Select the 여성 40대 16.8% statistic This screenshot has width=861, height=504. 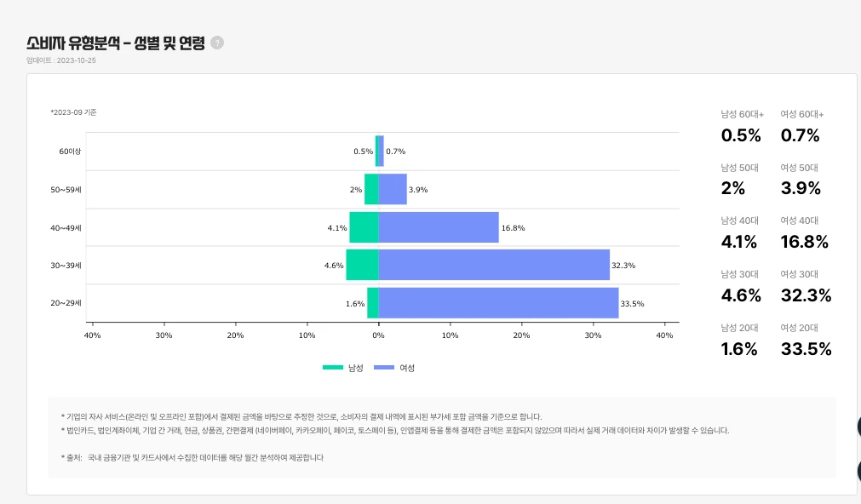click(x=804, y=242)
